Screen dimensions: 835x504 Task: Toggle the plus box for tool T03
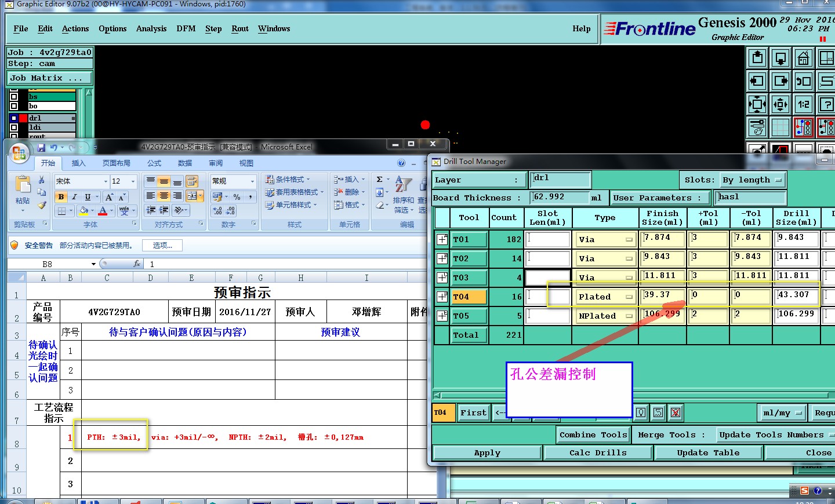(442, 277)
